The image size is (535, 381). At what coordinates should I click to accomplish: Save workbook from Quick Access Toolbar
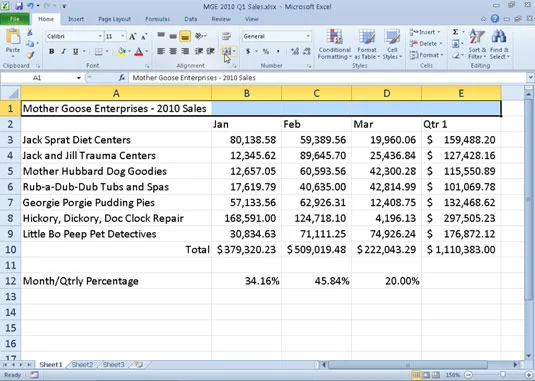tap(19, 6)
